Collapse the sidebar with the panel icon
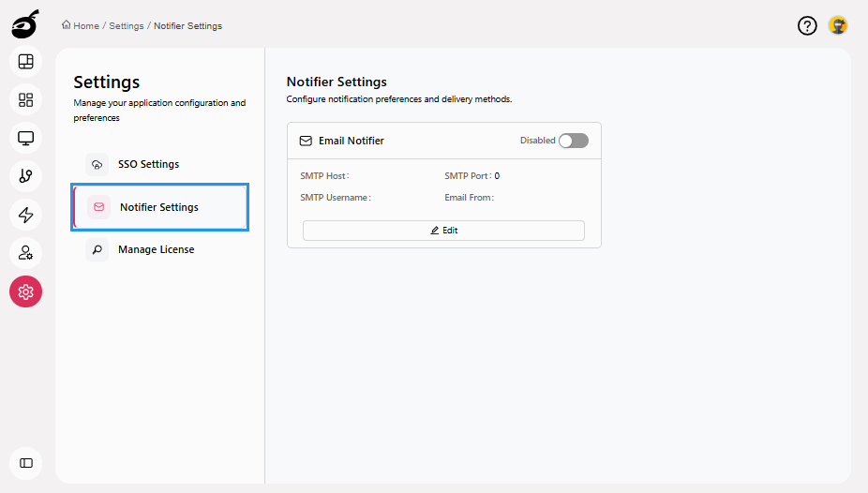868x493 pixels. pos(26,463)
